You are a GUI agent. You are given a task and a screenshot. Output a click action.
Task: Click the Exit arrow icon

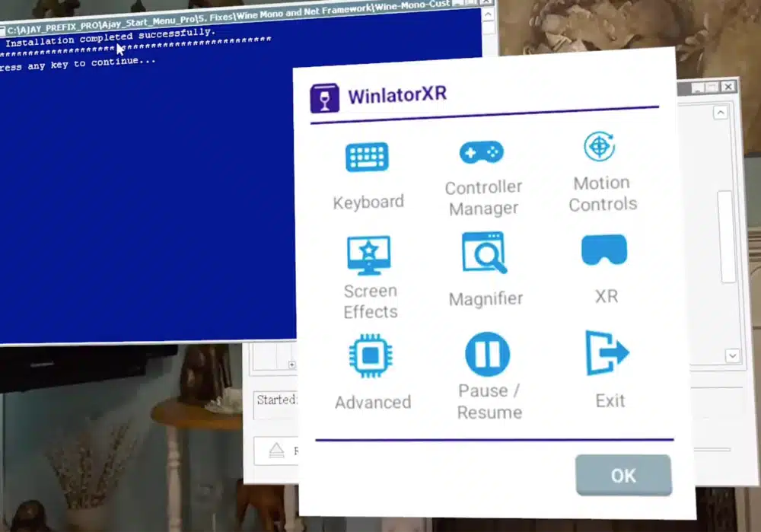pyautogui.click(x=607, y=352)
